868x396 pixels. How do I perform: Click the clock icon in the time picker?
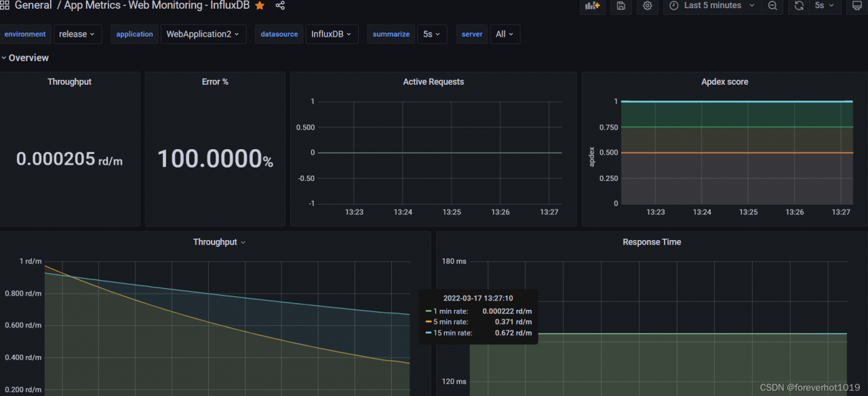click(672, 6)
